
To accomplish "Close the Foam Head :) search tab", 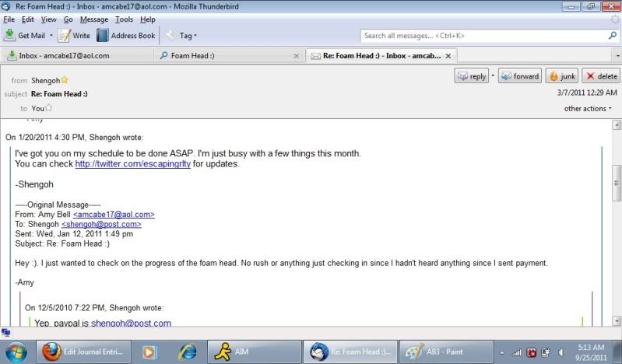I will 296,56.
